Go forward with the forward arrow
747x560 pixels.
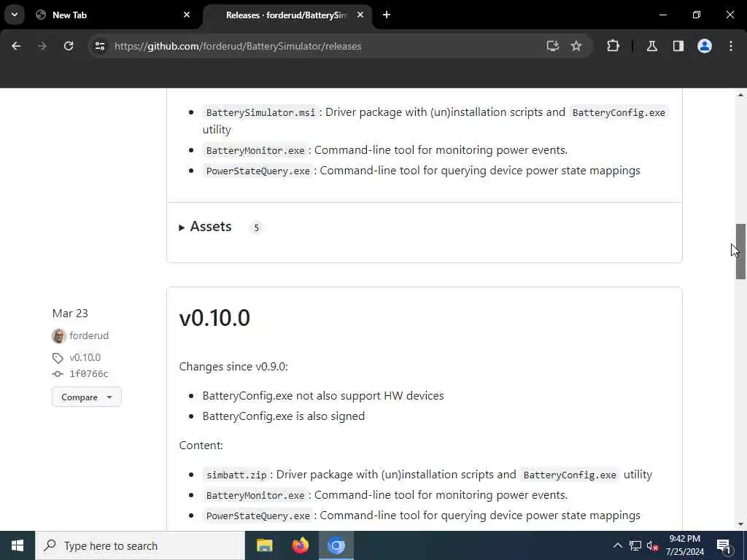point(42,46)
